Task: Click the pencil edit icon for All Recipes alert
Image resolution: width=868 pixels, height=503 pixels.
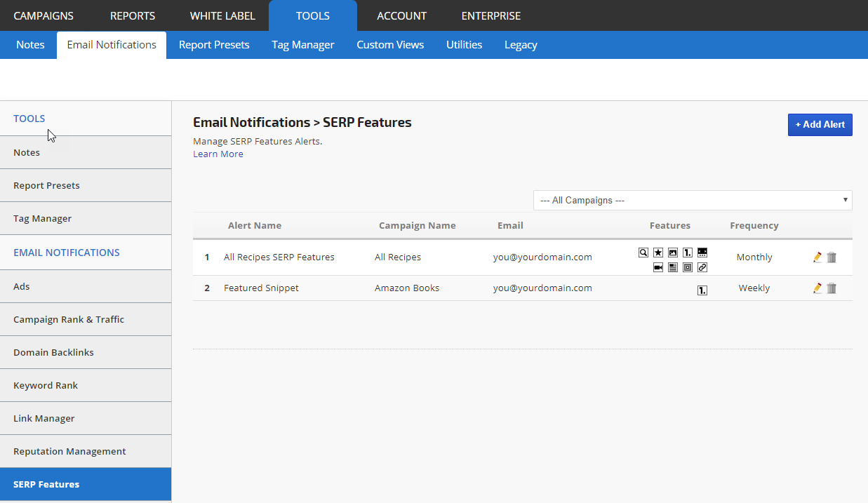Action: click(817, 257)
